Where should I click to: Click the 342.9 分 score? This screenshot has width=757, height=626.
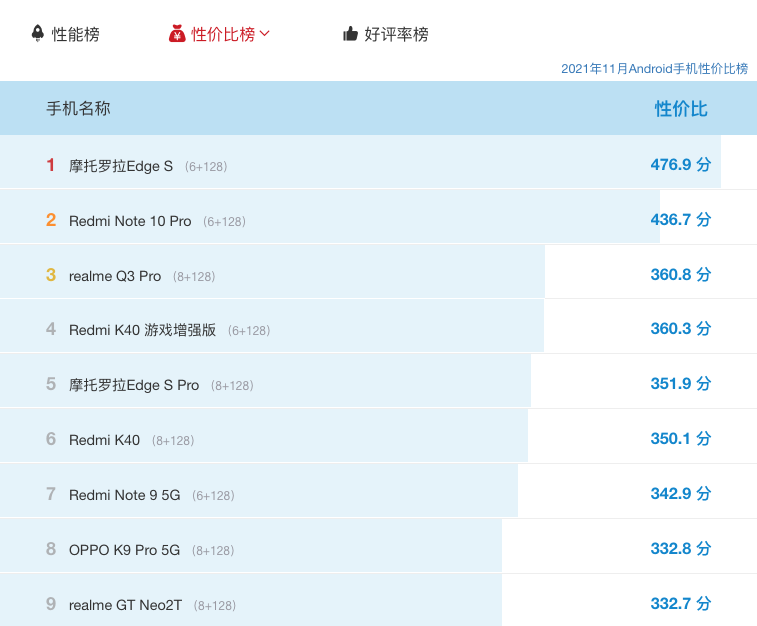click(x=681, y=494)
